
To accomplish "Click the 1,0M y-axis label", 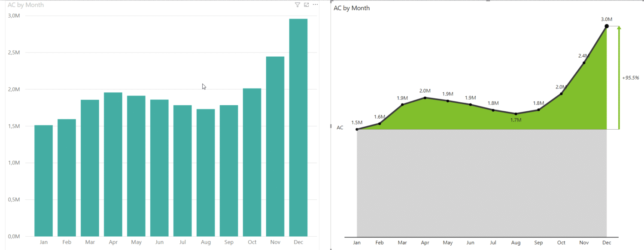I will click(14, 163).
